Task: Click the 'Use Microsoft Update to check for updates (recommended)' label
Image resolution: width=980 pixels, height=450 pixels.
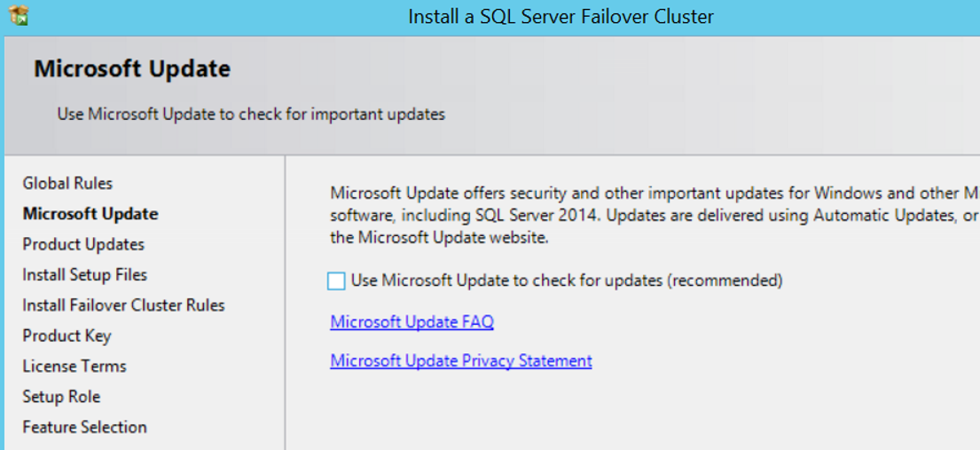Action: [x=566, y=280]
